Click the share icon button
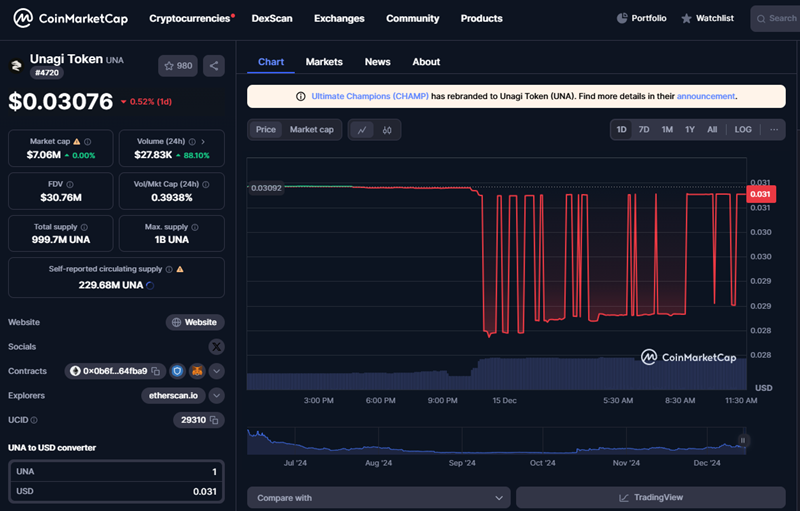800x511 pixels. click(214, 66)
